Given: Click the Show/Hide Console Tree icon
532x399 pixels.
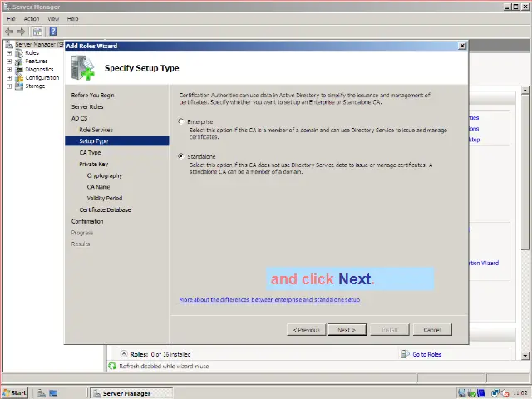Looking at the screenshot, I should tap(37, 32).
